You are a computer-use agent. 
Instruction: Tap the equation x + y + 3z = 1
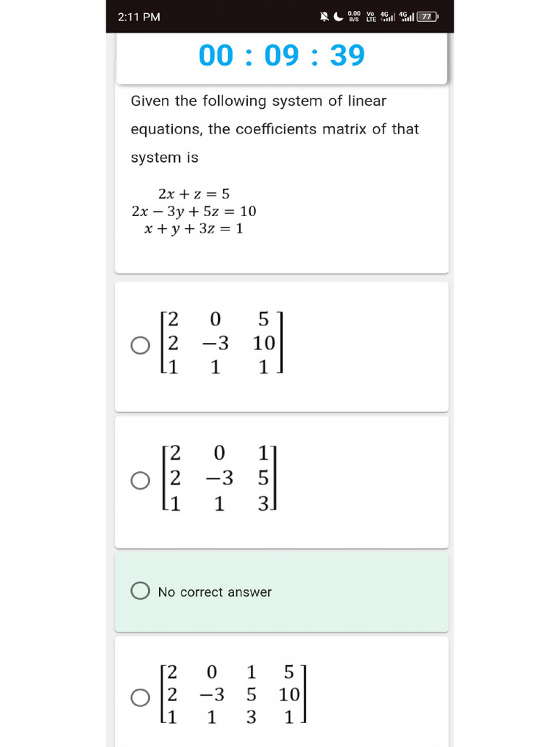coord(193,229)
